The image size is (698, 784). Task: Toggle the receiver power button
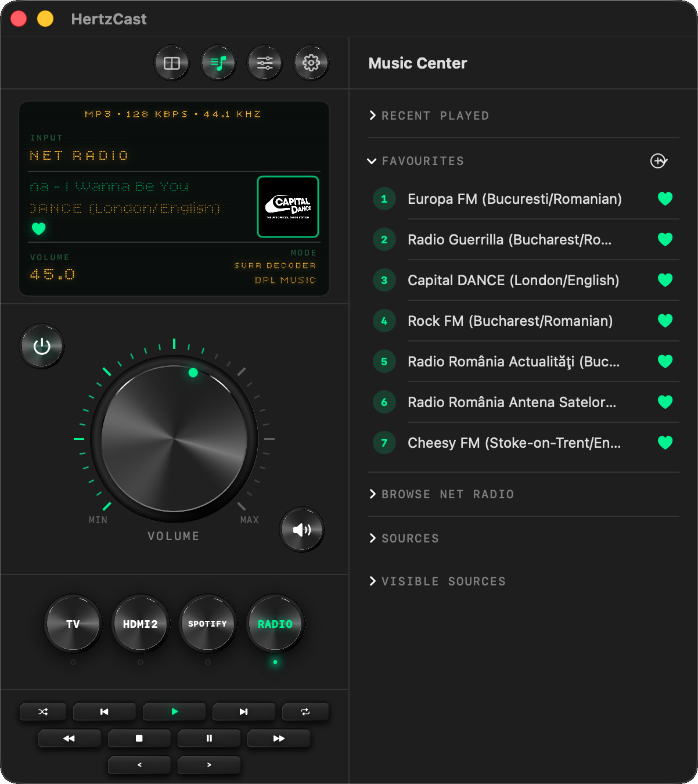click(42, 347)
